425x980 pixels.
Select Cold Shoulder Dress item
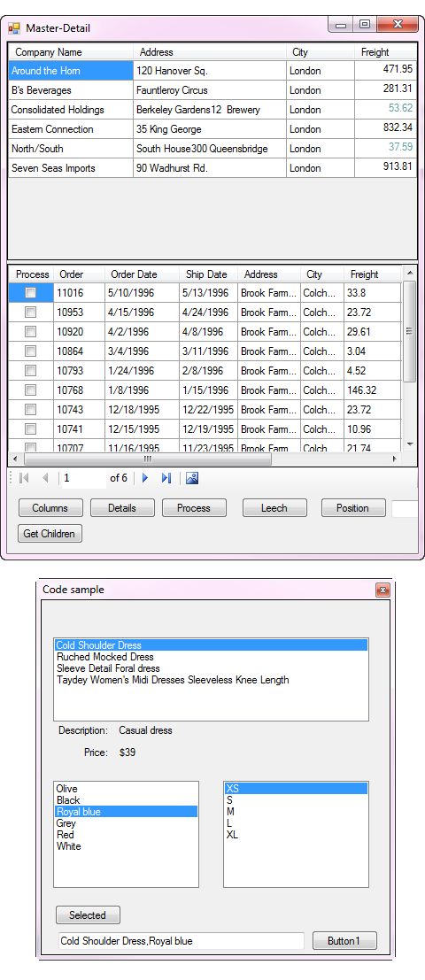click(212, 645)
